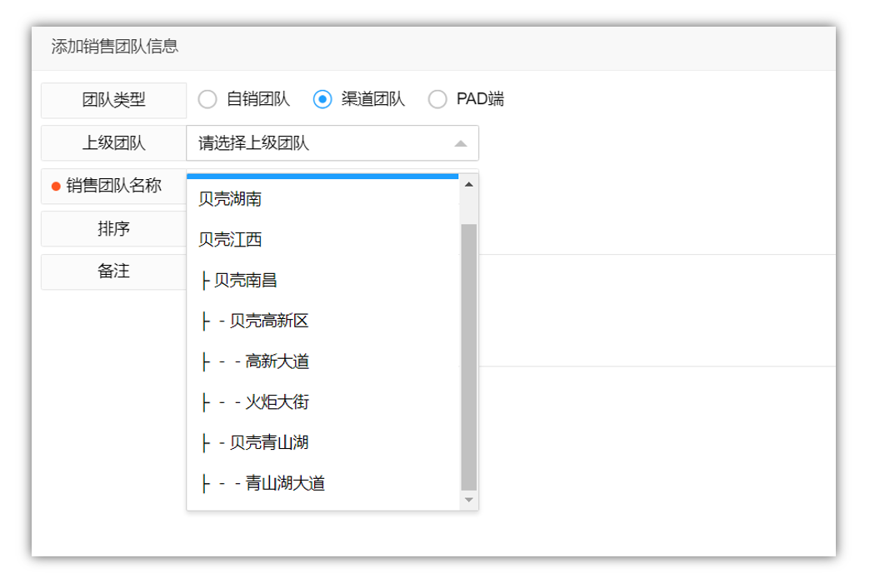Select the 渠道团队 radio button
Viewport: 875px width, 588px height.
pos(322,99)
